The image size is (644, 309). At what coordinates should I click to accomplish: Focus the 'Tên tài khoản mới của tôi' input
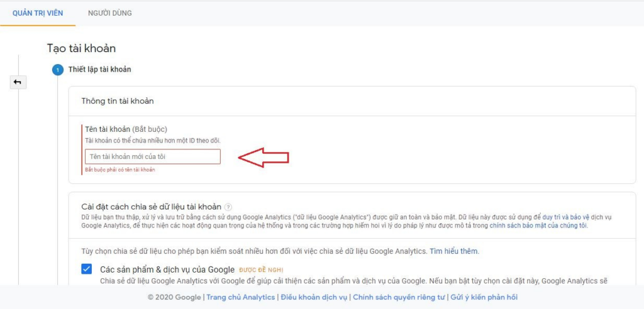[x=153, y=156]
